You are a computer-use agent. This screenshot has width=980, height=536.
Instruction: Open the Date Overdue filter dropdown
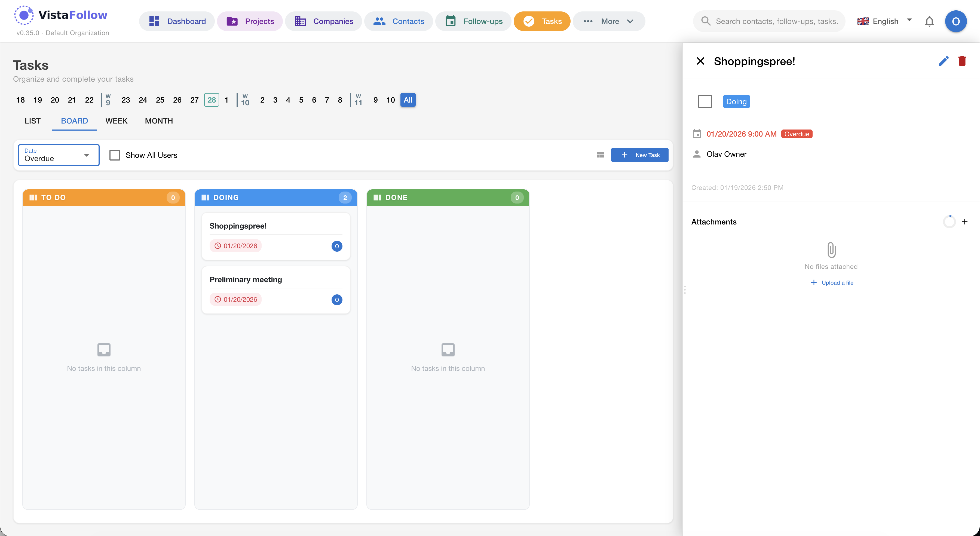tap(58, 155)
